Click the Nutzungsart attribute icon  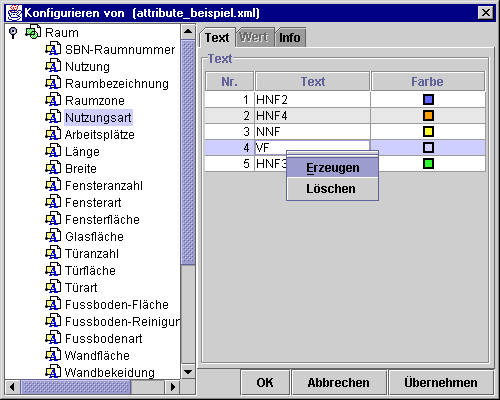coord(53,117)
